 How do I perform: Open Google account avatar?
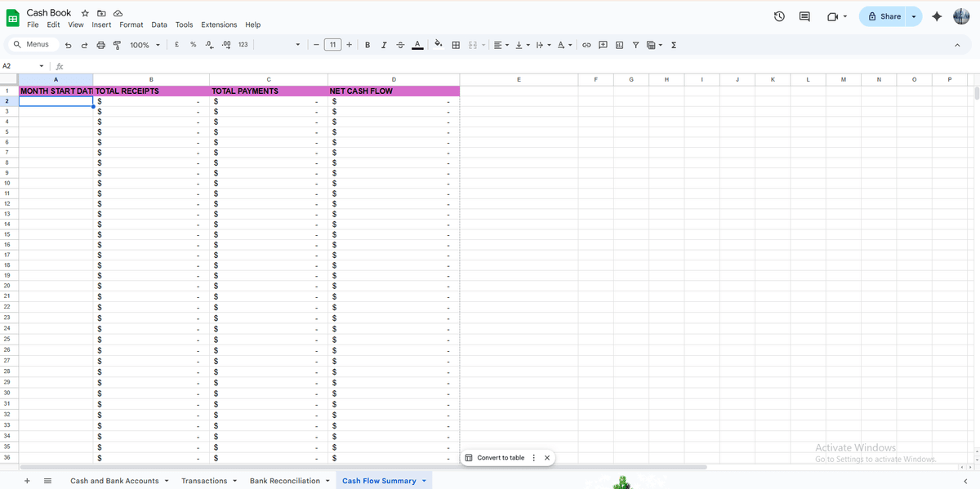point(961,16)
